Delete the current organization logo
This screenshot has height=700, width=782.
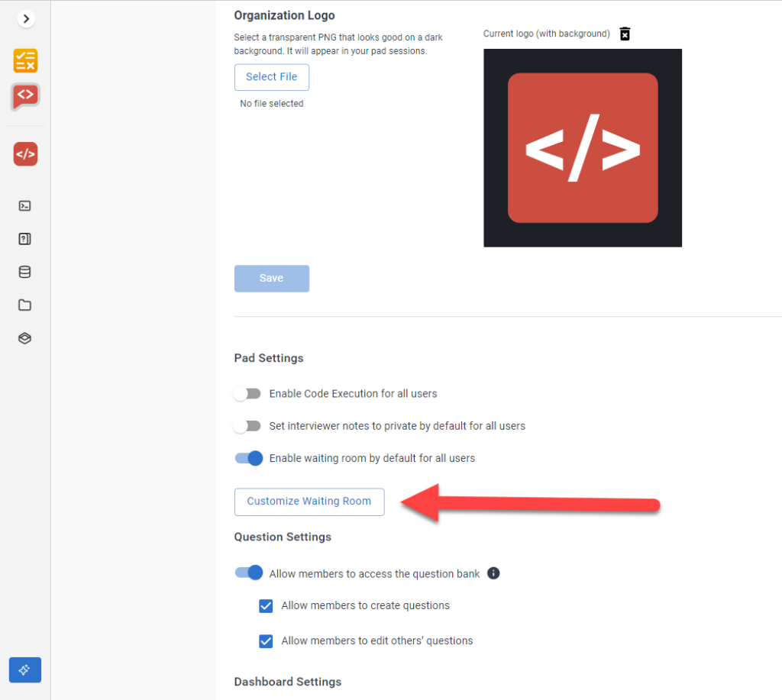pos(625,34)
